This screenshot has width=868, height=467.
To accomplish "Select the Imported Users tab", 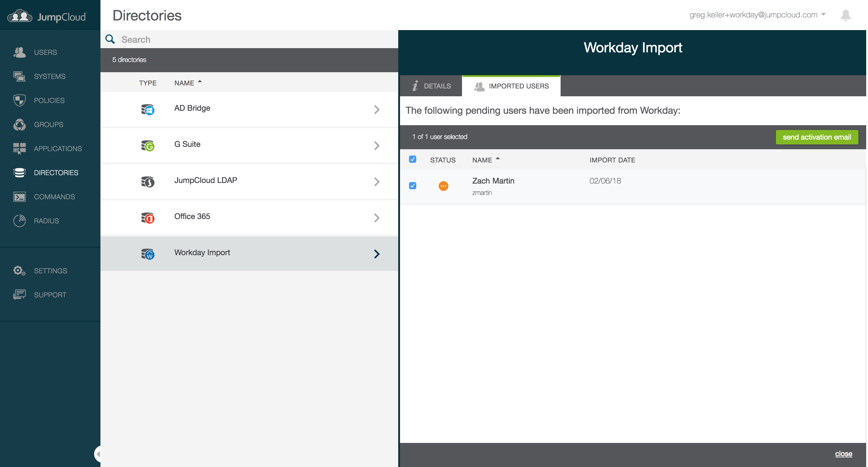I will pos(511,86).
